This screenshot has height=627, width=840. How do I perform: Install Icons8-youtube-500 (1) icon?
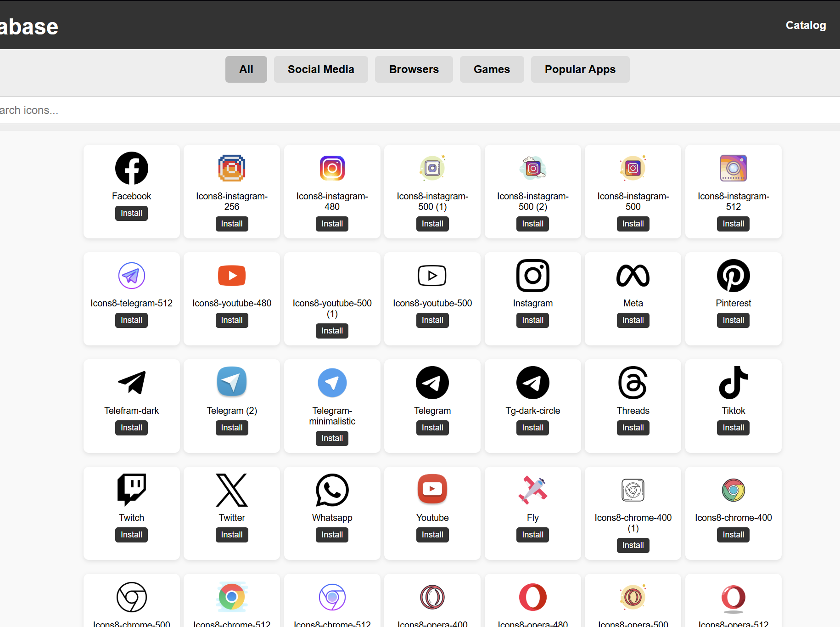coord(332,331)
